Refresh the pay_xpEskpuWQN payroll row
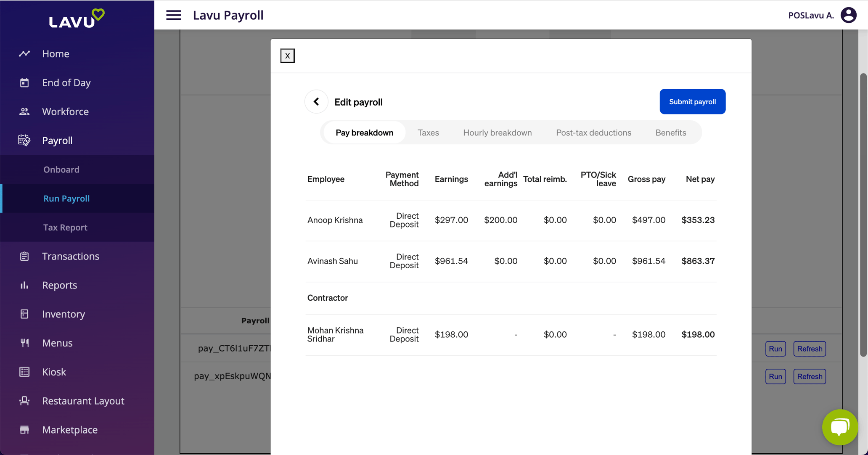 pos(809,376)
